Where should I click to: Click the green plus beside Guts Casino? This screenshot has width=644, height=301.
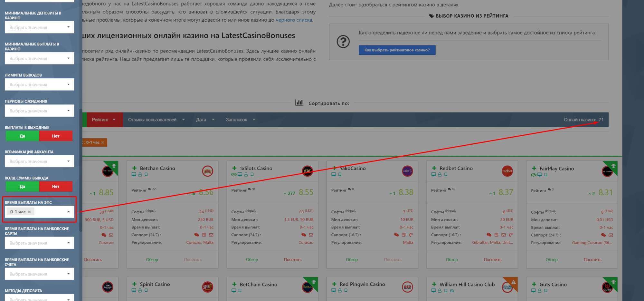pyautogui.click(x=534, y=284)
